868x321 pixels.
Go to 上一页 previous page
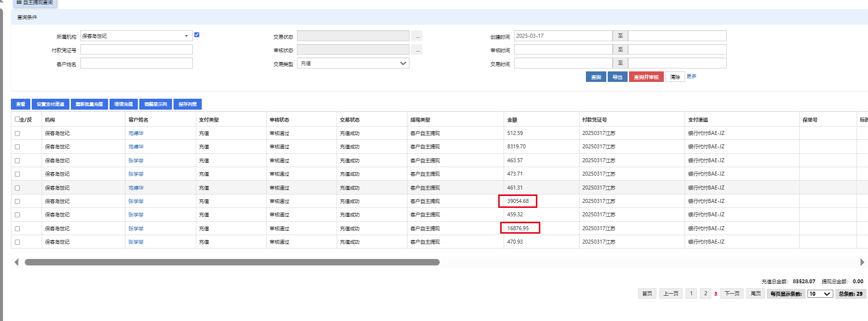point(671,294)
